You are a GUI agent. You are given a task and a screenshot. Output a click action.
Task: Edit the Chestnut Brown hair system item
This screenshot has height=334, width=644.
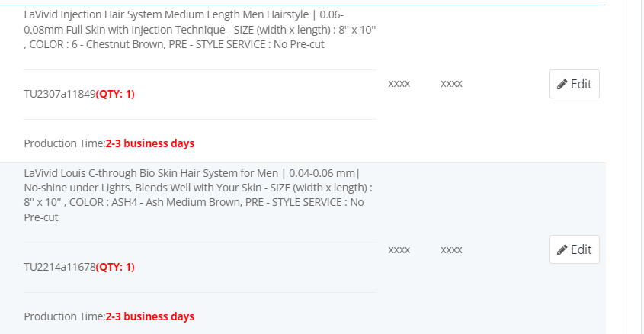coord(574,84)
